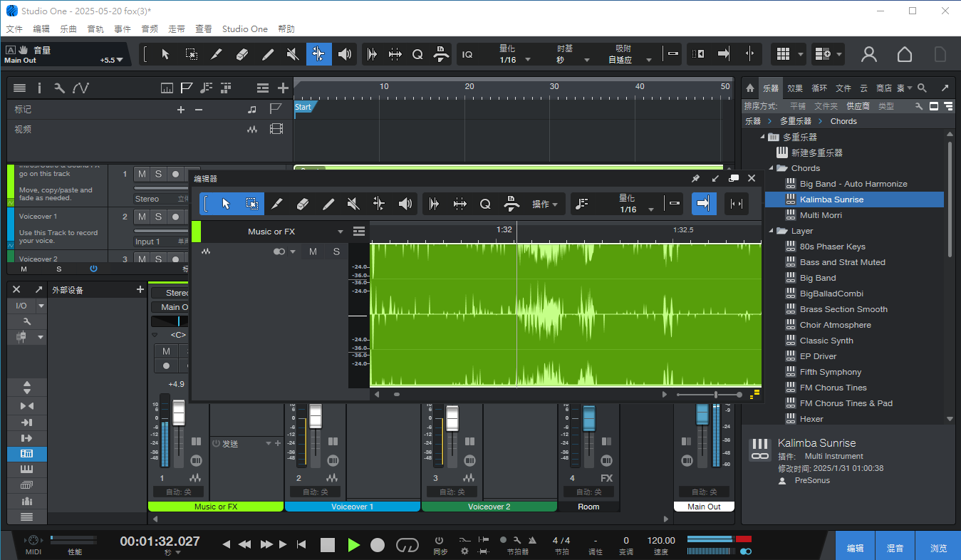The height and width of the screenshot is (560, 961).
Task: Click the browser home icon beside 乐器 tab
Action: pos(749,88)
